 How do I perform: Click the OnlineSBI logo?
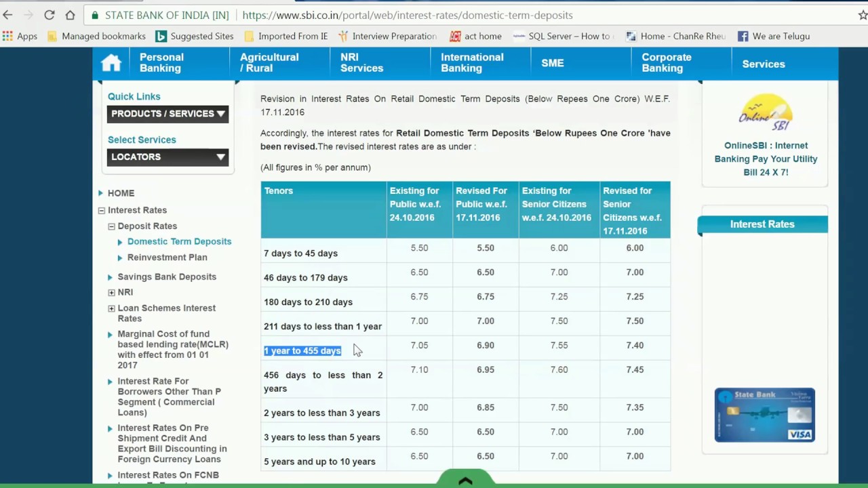click(765, 113)
